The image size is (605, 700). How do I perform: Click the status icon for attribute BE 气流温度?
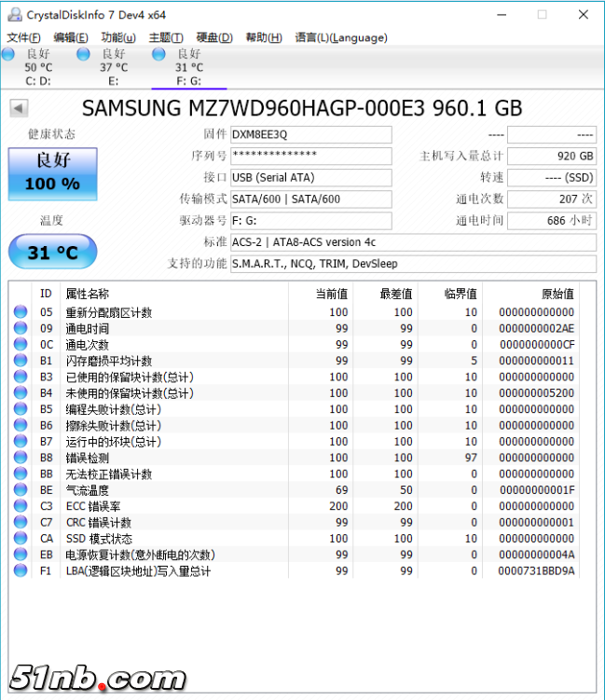[x=21, y=490]
